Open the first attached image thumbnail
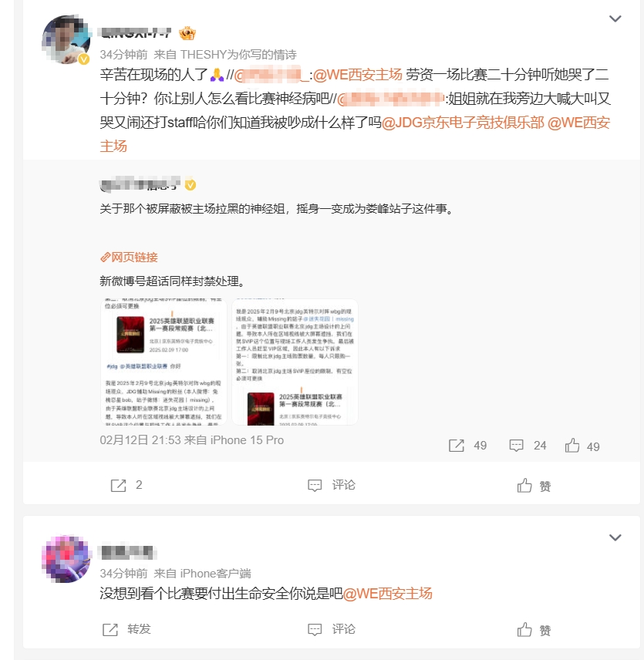This screenshot has width=644, height=660. [x=164, y=362]
